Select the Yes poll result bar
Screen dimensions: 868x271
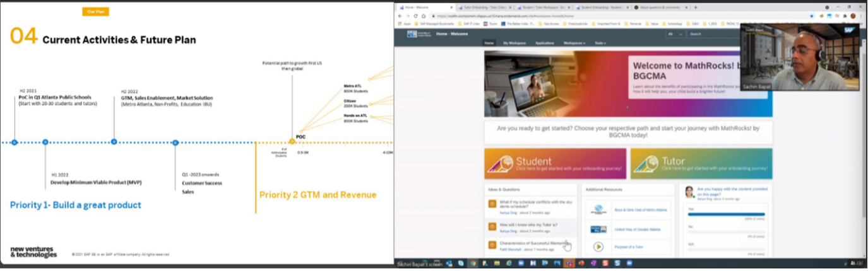pos(726,214)
